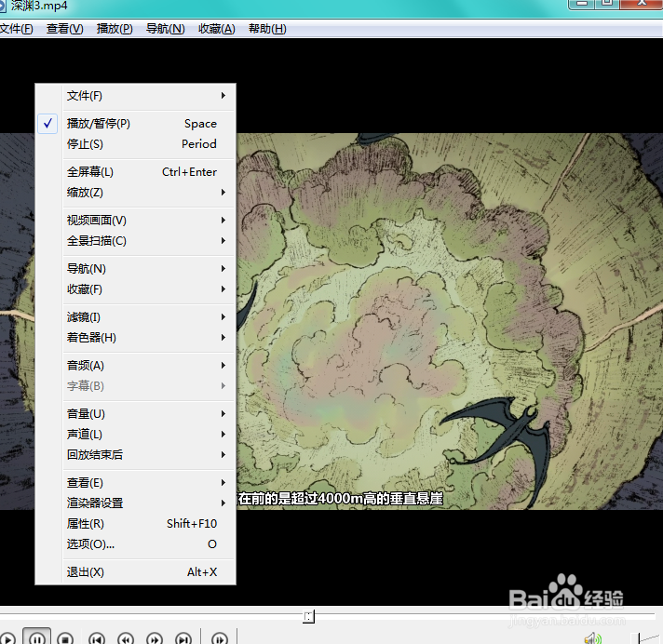Screen dimensions: 663x644
Task: Skip to the next file button
Action: pyautogui.click(x=183, y=639)
